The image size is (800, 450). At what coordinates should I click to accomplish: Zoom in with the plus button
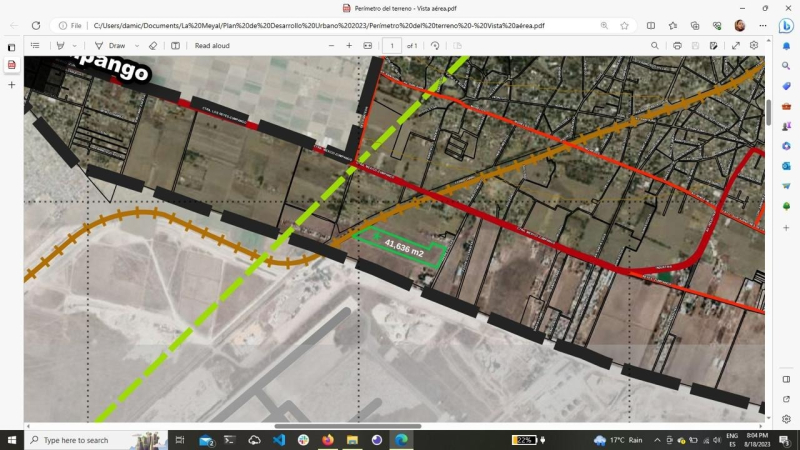point(349,45)
